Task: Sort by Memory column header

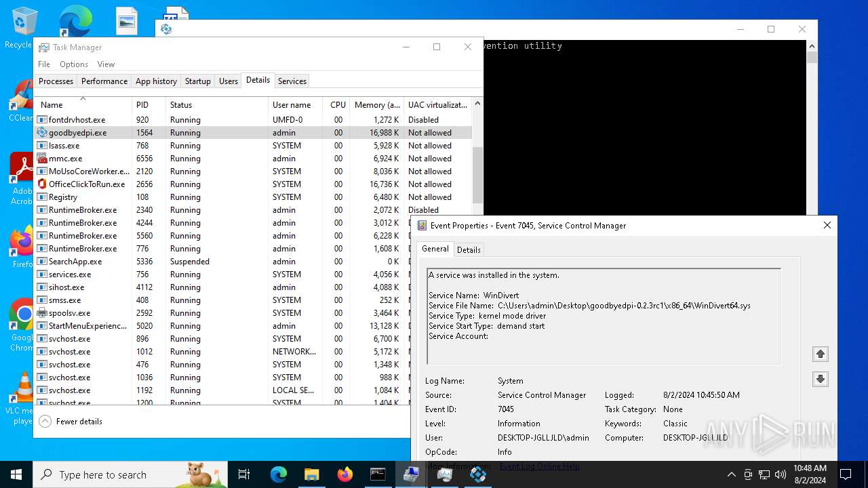Action: point(377,105)
